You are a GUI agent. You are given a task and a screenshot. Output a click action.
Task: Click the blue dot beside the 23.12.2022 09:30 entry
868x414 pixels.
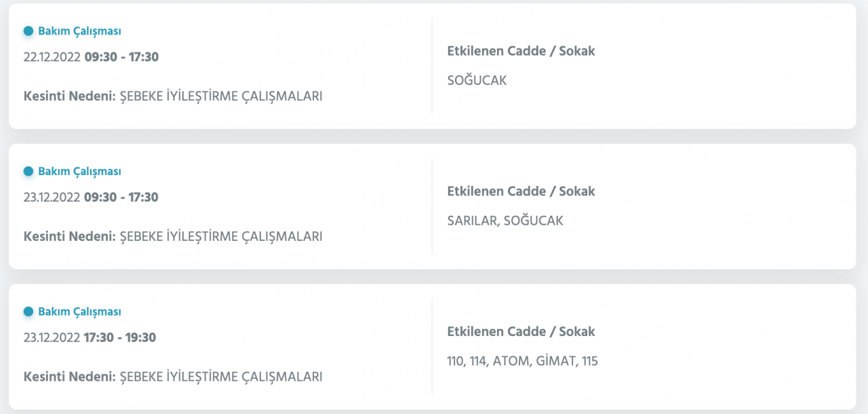pos(28,172)
